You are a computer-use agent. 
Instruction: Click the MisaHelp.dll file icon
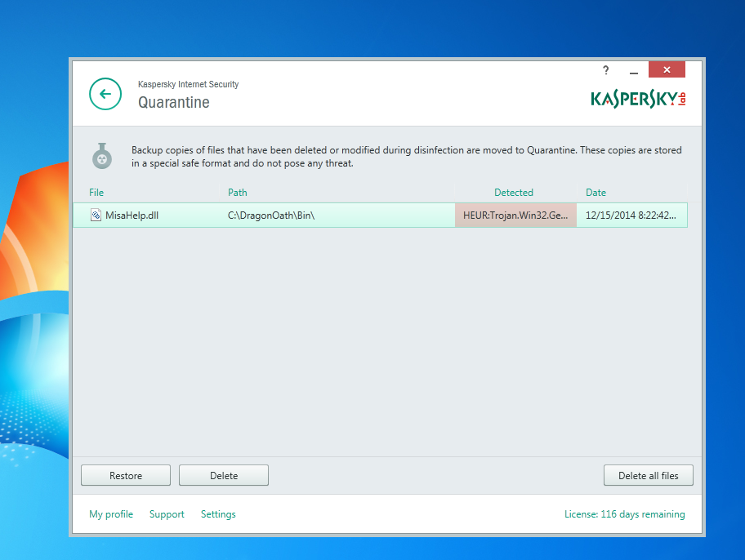pyautogui.click(x=96, y=216)
